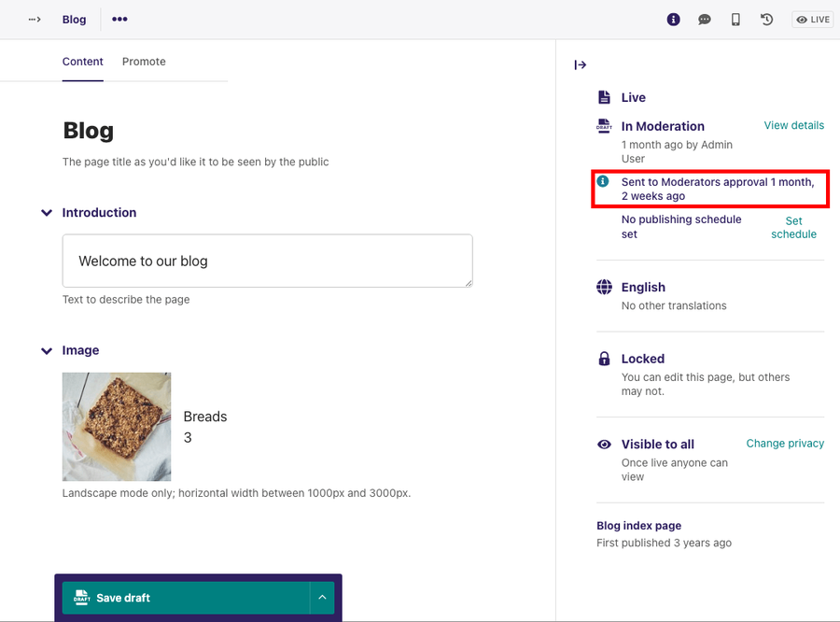Click the Introduction text field

[x=267, y=262]
